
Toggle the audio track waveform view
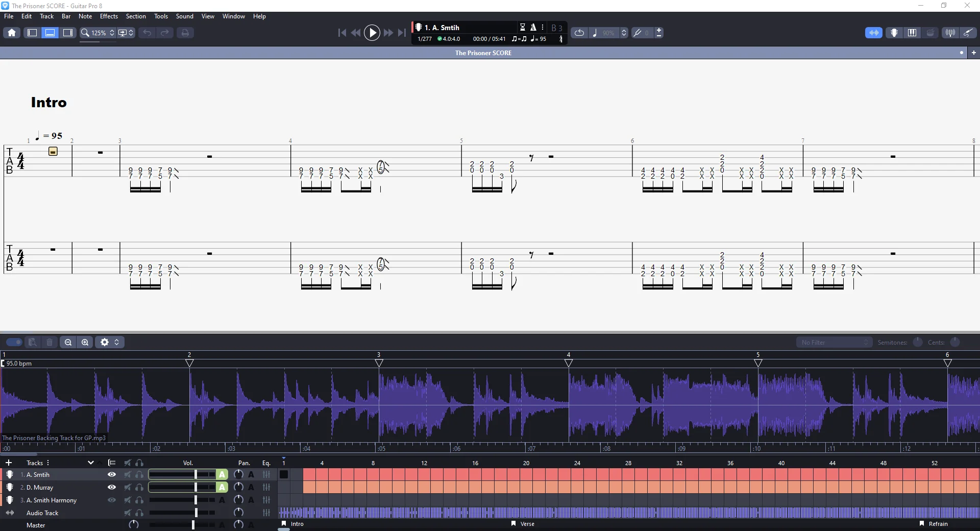(874, 33)
